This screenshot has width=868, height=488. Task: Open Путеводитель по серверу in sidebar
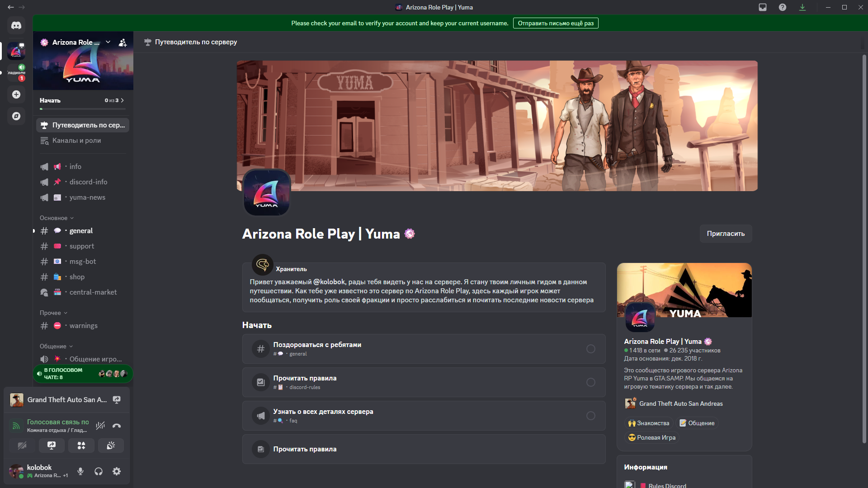pos(83,125)
